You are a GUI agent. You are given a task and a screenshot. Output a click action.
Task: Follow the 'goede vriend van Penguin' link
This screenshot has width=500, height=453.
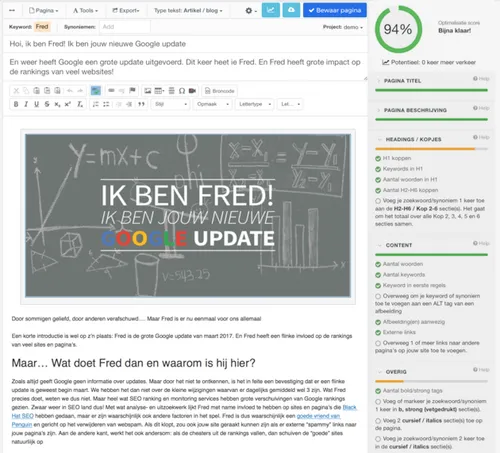318,416
